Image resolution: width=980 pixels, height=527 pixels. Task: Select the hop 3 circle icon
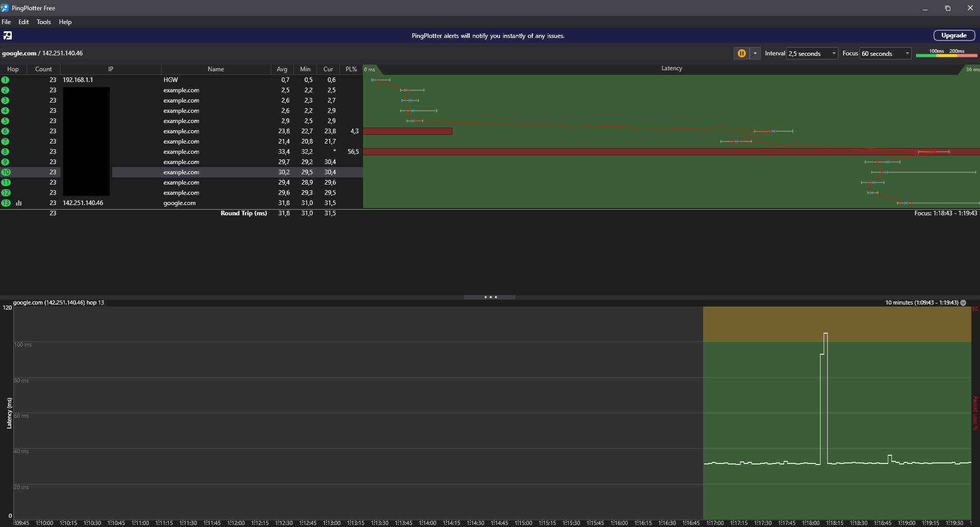5,100
